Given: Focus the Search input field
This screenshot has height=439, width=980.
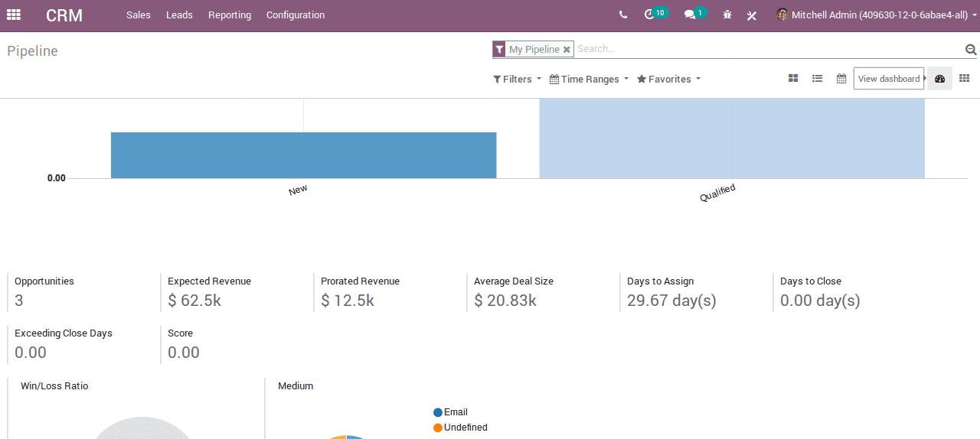Looking at the screenshot, I should [x=769, y=49].
